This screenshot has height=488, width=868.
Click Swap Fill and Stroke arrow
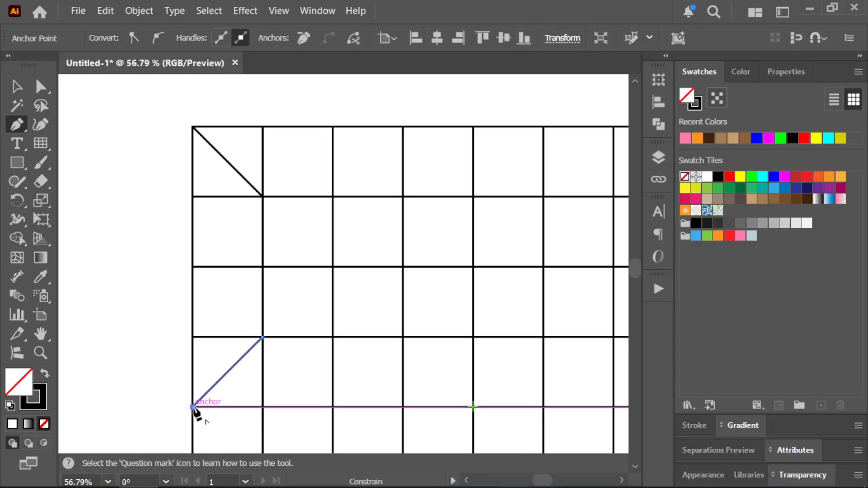pos(44,373)
